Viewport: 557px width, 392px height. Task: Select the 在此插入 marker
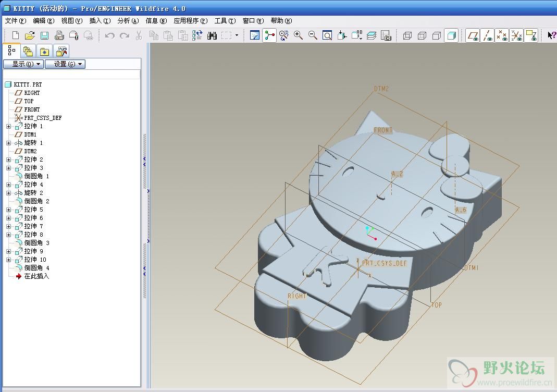coord(32,276)
